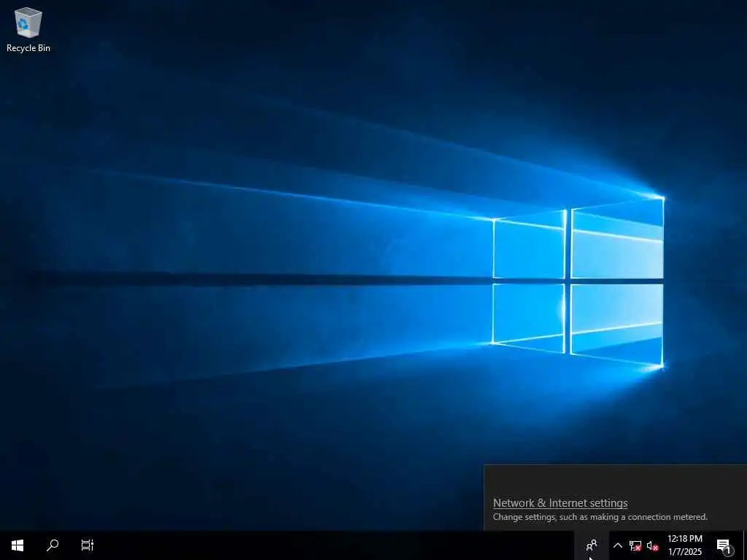Image resolution: width=747 pixels, height=560 pixels.
Task: Open the People icon in taskbar
Action: [x=592, y=545]
